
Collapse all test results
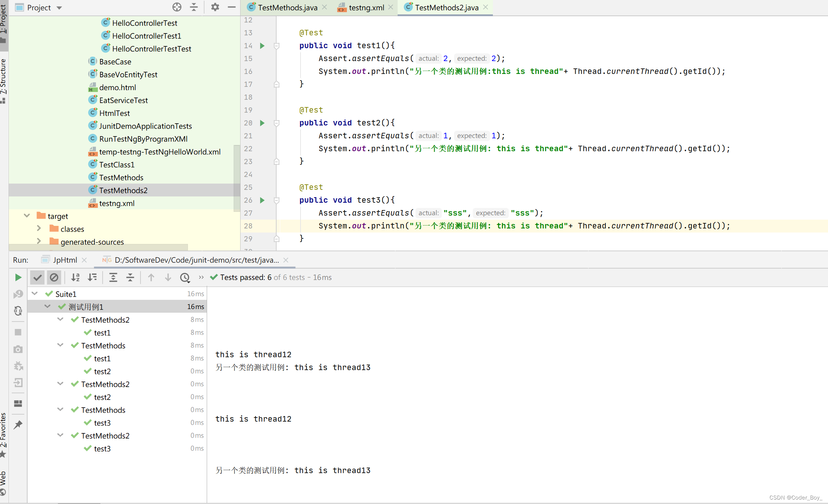[130, 277]
